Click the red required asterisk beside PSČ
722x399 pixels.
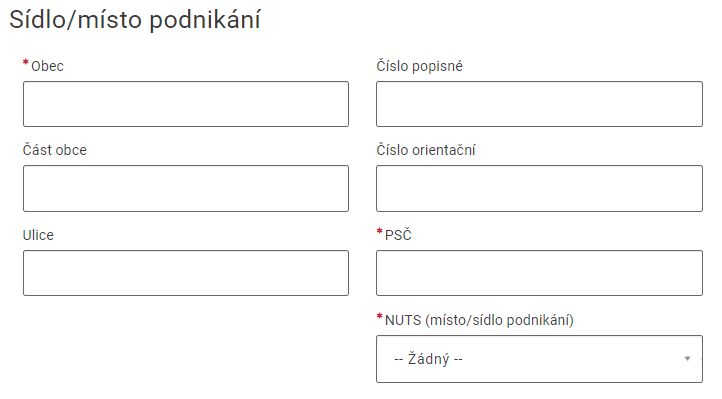point(379,231)
